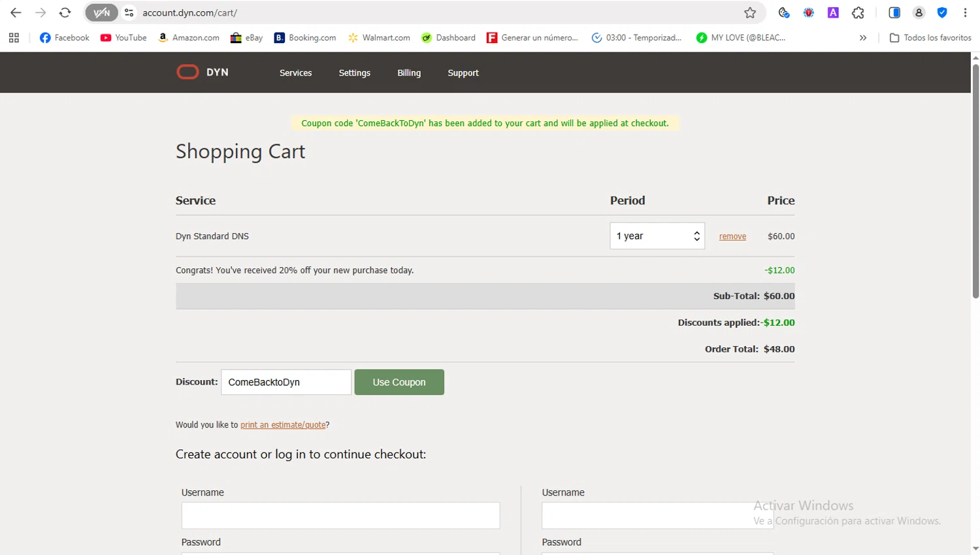Screen dimensions: 980x555
Task: Click the 'Sub-Total: $60.00' text
Action: [x=754, y=296]
